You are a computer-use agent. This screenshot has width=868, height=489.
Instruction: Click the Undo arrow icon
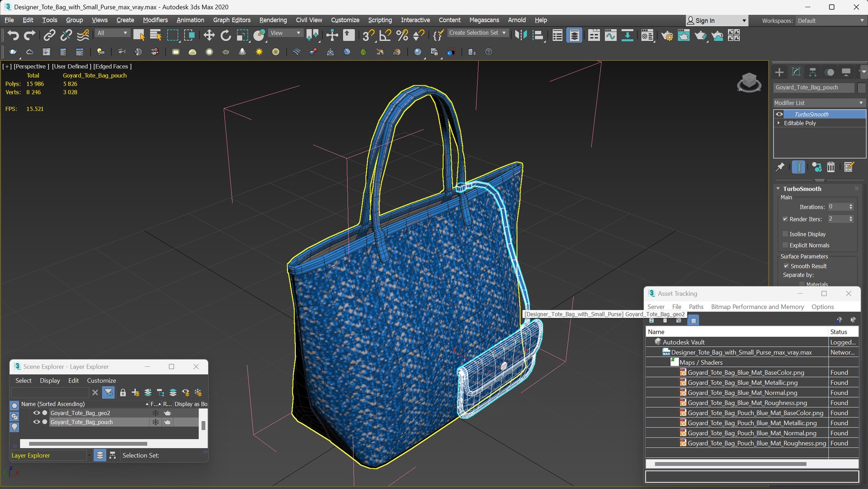pos(13,35)
